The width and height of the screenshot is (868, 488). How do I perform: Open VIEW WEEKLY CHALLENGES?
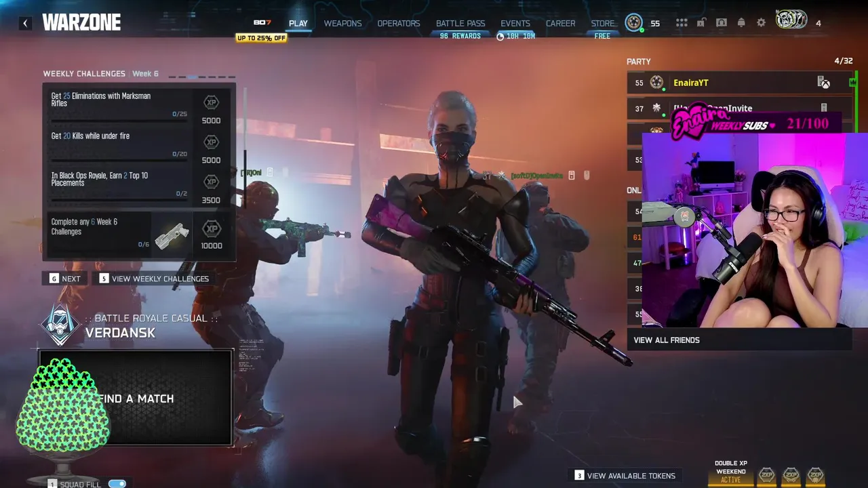(154, 279)
